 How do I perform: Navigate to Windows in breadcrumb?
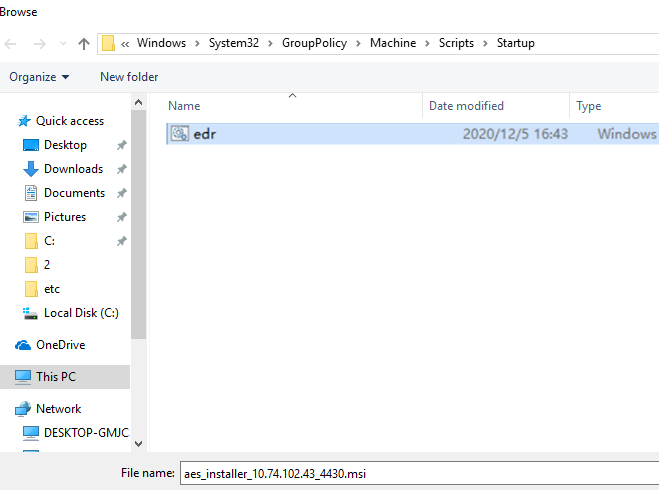[x=161, y=43]
